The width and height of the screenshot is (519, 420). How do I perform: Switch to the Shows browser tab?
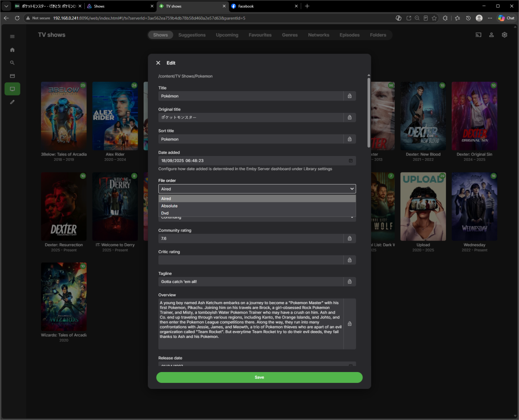[120, 6]
